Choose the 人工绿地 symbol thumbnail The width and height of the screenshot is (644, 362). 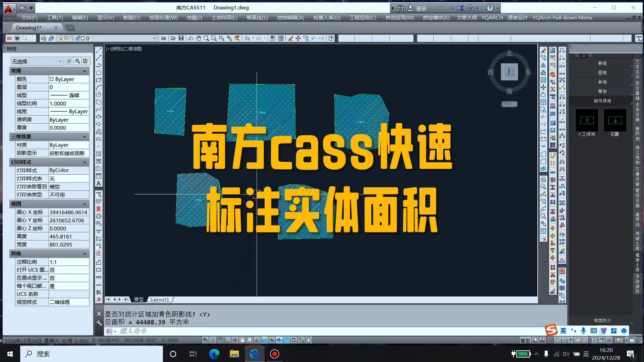(587, 120)
